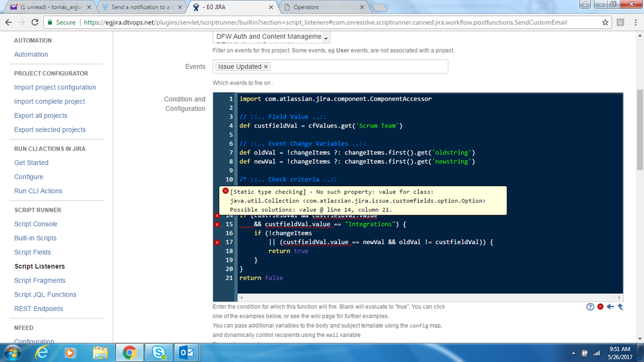This screenshot has height=362, width=644.
Task: Click the editor horizontal scroll left arrow
Action: click(242, 298)
